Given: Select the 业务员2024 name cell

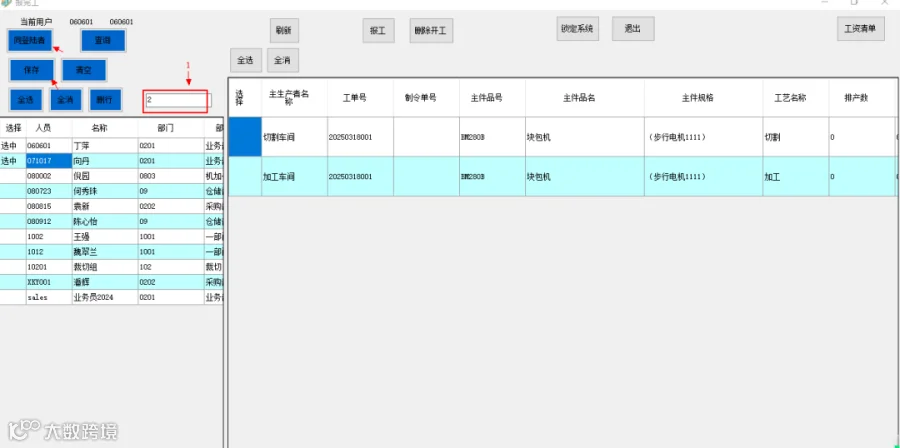Looking at the screenshot, I should (105, 298).
